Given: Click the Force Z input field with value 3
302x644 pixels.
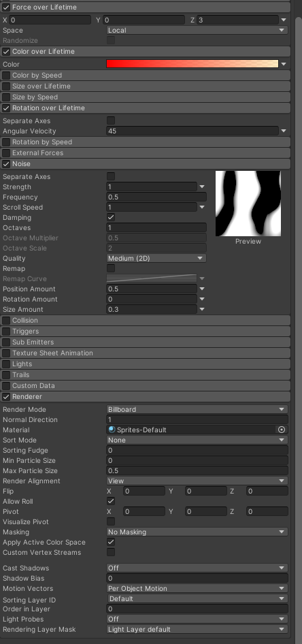Looking at the screenshot, I should tap(237, 20).
